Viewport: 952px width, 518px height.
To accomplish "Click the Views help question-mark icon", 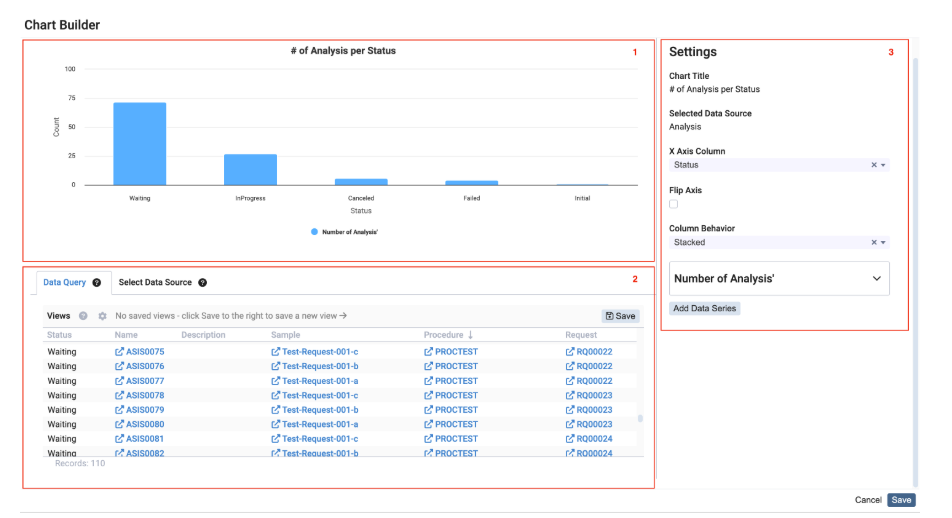I will coord(83,316).
